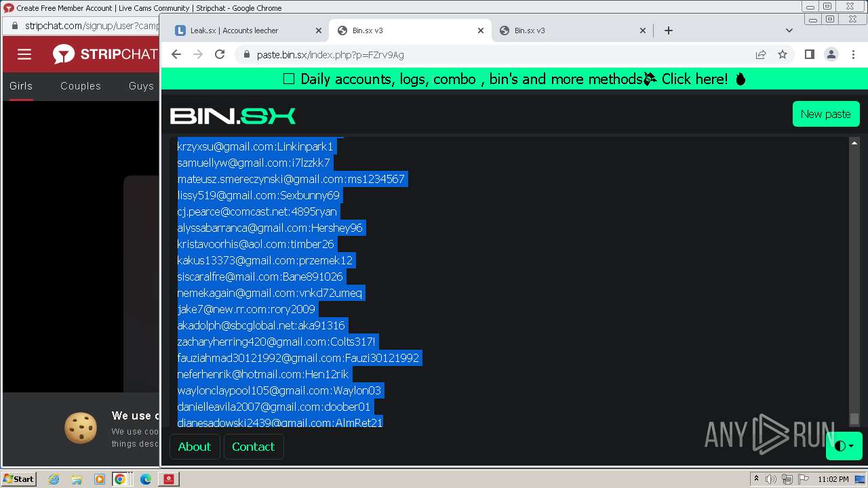Expand the tab search dropdown arrow
Viewport: 868px width, 488px height.
[x=789, y=30]
